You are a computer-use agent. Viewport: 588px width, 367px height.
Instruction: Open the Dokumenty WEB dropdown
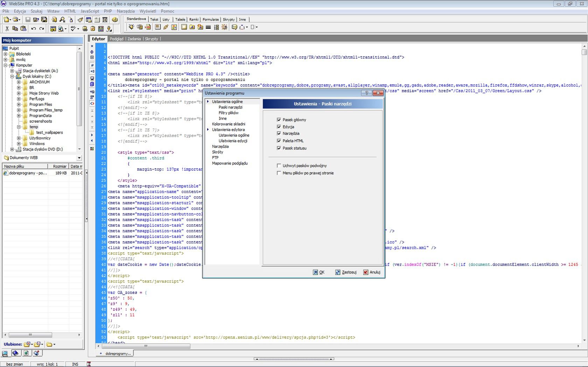pyautogui.click(x=79, y=158)
